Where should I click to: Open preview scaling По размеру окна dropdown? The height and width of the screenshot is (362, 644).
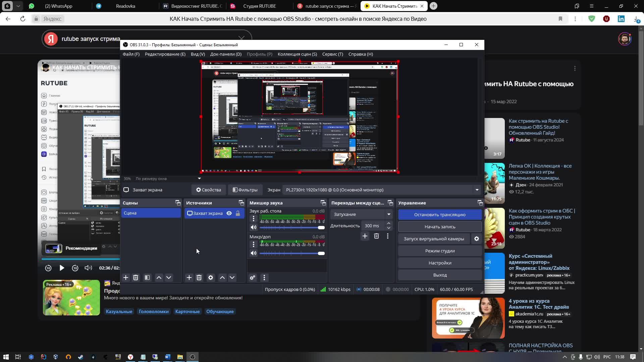(168, 179)
